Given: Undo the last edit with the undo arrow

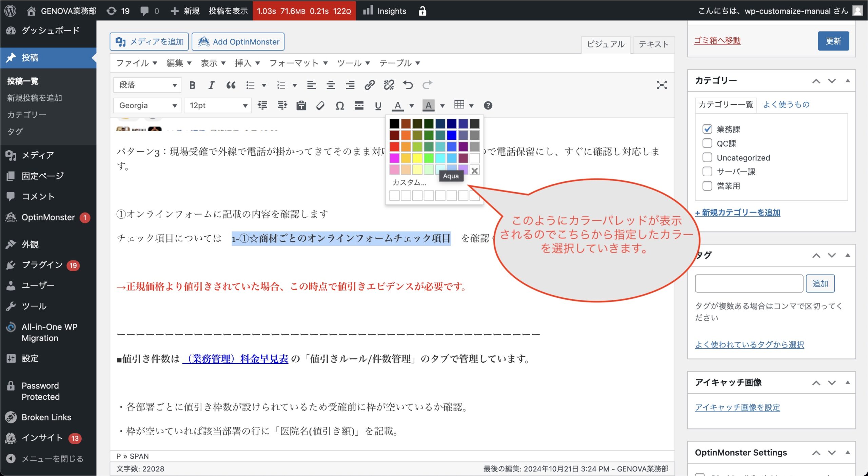Looking at the screenshot, I should [408, 85].
